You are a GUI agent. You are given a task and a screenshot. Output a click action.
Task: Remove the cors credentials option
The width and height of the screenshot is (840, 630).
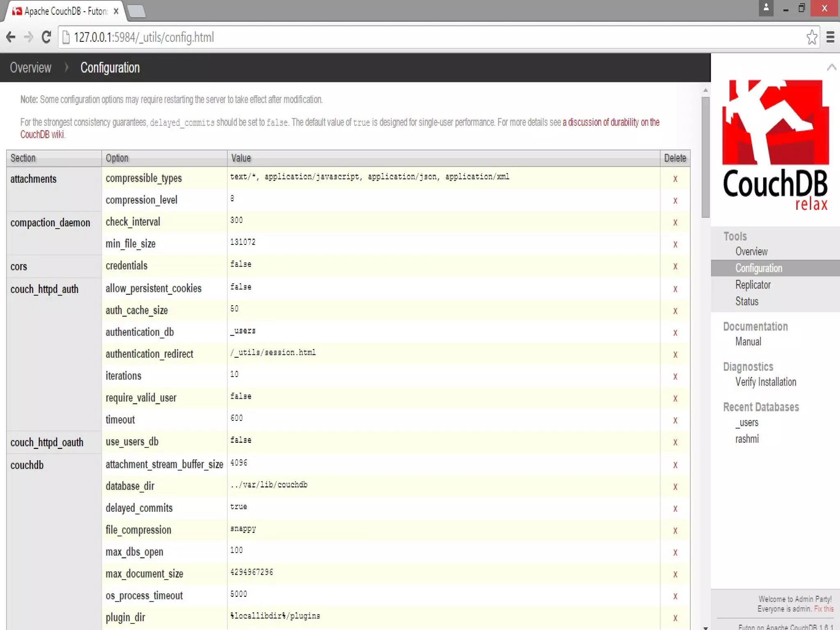(675, 267)
